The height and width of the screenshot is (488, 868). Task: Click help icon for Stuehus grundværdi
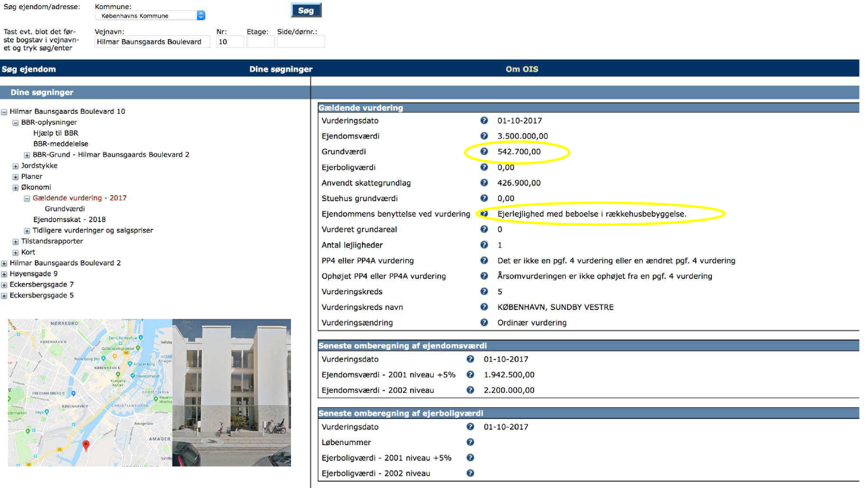[x=484, y=198]
